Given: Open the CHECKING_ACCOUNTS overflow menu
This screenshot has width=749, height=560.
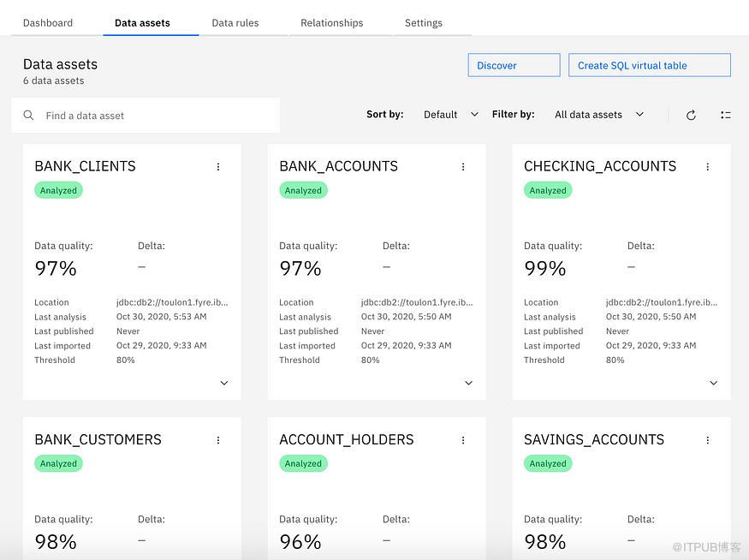Looking at the screenshot, I should point(708,167).
